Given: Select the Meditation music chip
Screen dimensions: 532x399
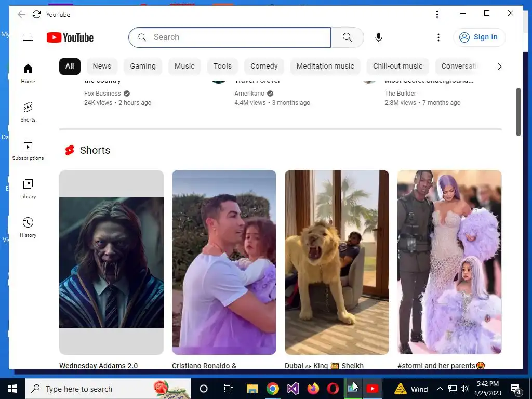Looking at the screenshot, I should [x=325, y=66].
